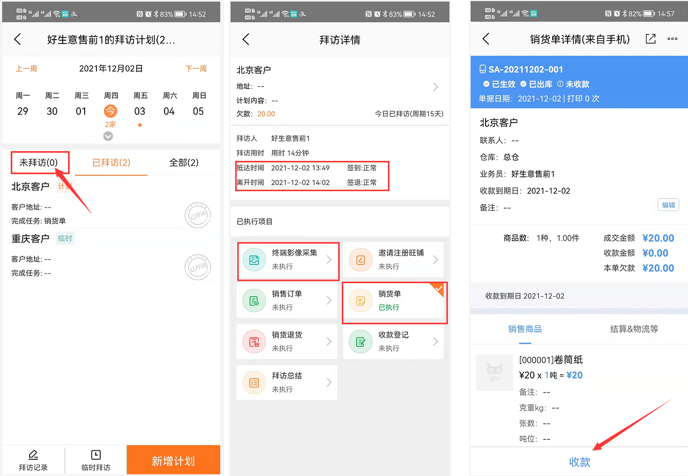Open 销货退货 item icon
688x476 pixels.
tap(254, 341)
